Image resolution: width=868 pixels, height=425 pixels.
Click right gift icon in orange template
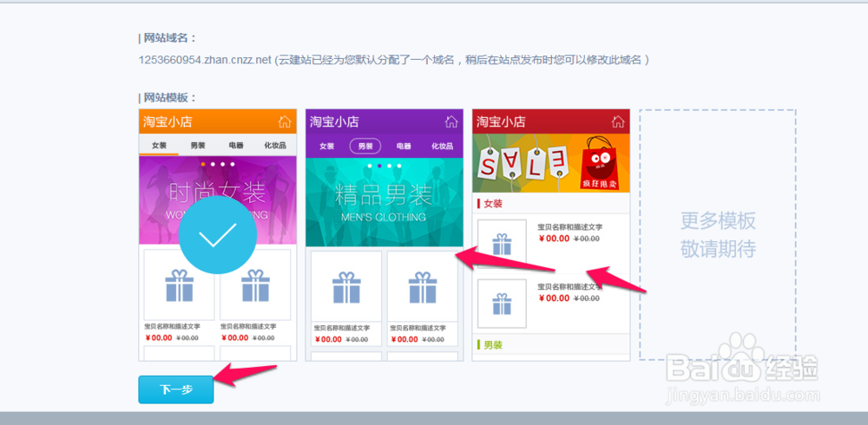click(x=255, y=285)
